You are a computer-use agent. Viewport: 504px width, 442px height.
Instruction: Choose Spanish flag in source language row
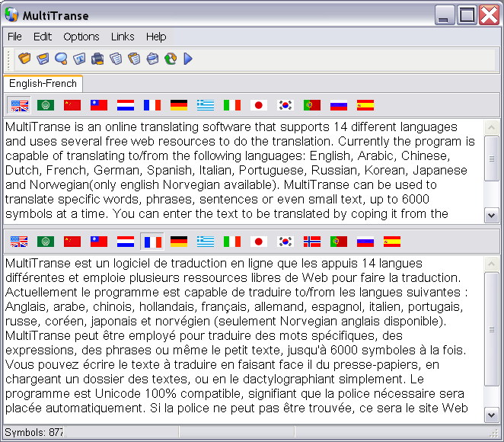point(365,105)
